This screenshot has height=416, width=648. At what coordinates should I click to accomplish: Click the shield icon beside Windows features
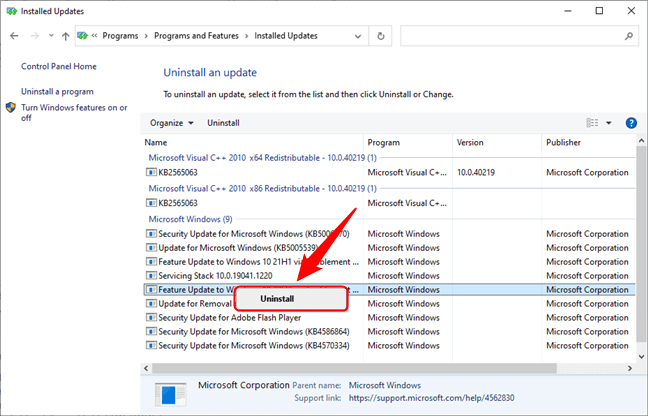click(x=11, y=108)
